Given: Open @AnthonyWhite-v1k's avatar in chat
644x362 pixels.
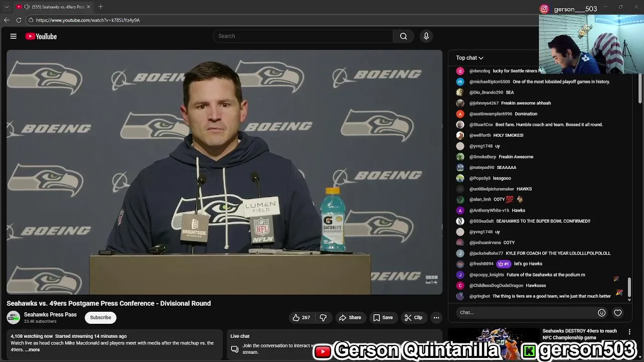Looking at the screenshot, I should click(460, 210).
